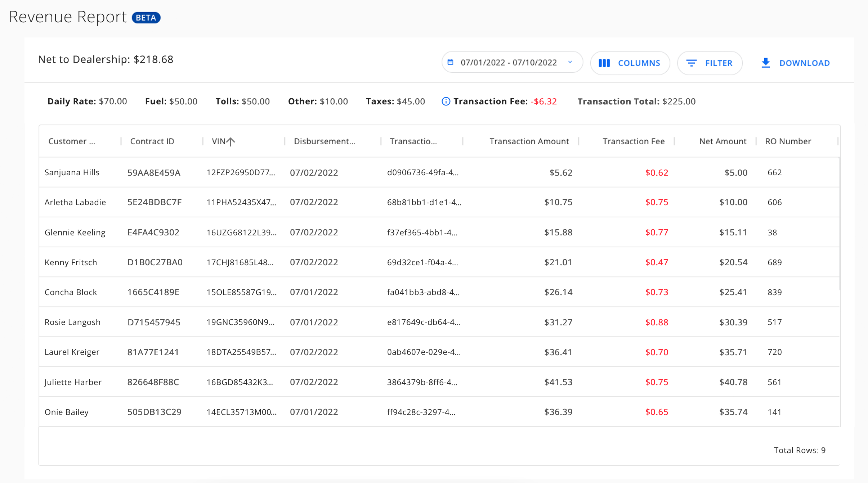This screenshot has height=483, width=868.
Task: Sort by RO Number column header
Action: pyautogui.click(x=788, y=141)
